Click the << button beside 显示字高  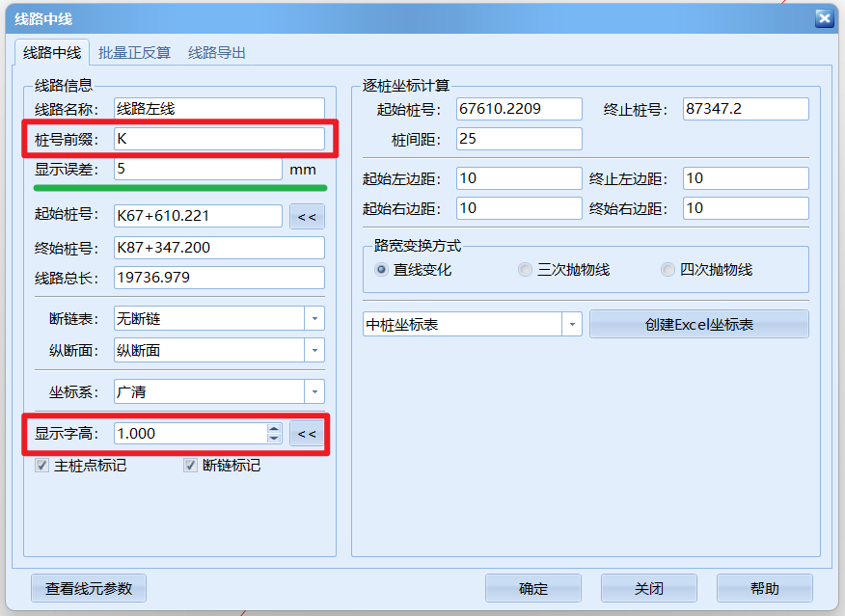tap(307, 434)
